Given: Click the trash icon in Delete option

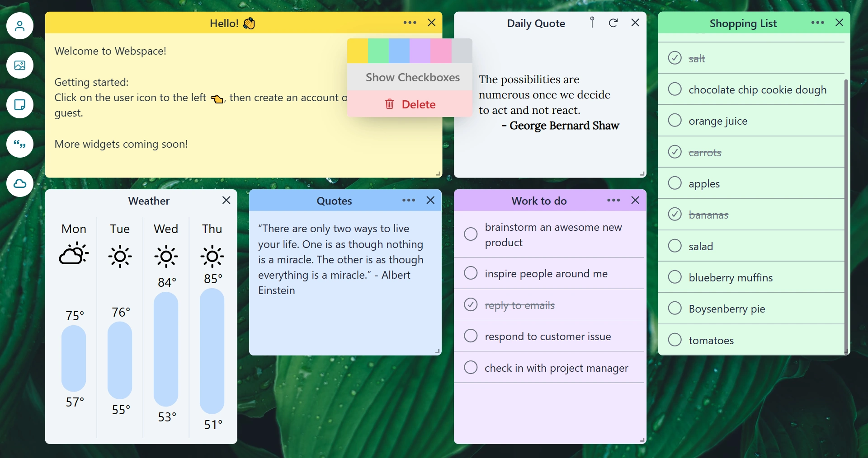Looking at the screenshot, I should point(390,104).
